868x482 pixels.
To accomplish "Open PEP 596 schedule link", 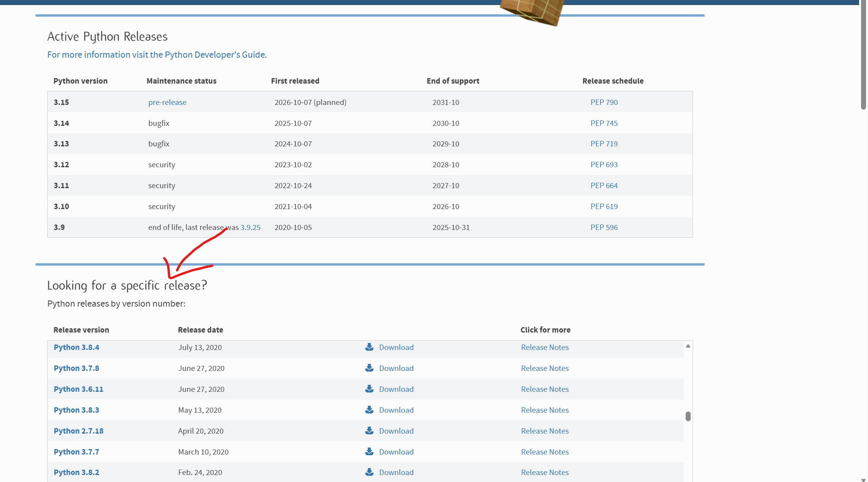I will click(604, 227).
